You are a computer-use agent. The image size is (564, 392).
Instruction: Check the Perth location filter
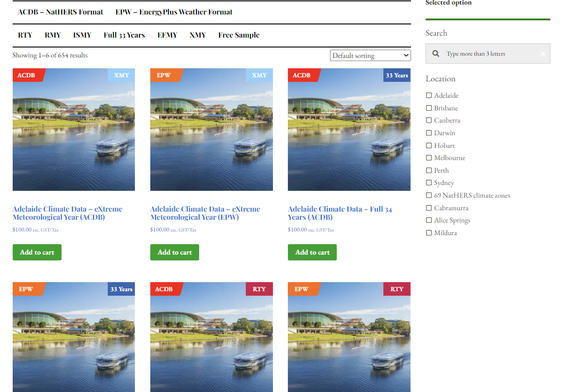click(x=429, y=170)
